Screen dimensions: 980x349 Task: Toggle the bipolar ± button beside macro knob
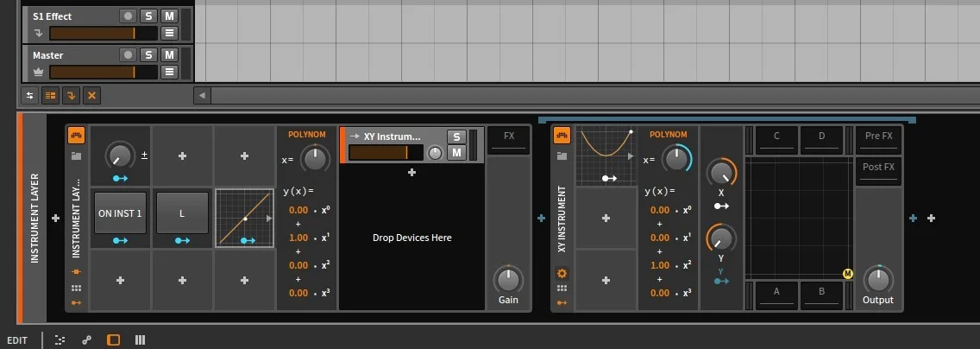[x=144, y=155]
